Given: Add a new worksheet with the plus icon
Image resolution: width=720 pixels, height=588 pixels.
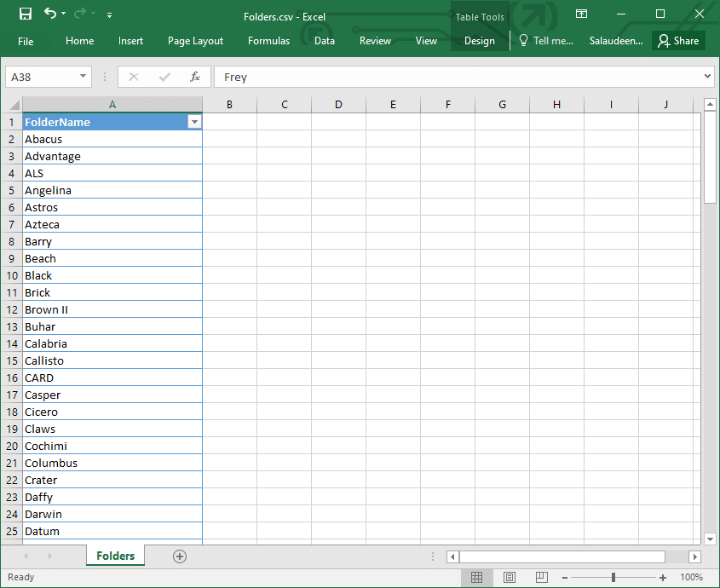Looking at the screenshot, I should (179, 556).
